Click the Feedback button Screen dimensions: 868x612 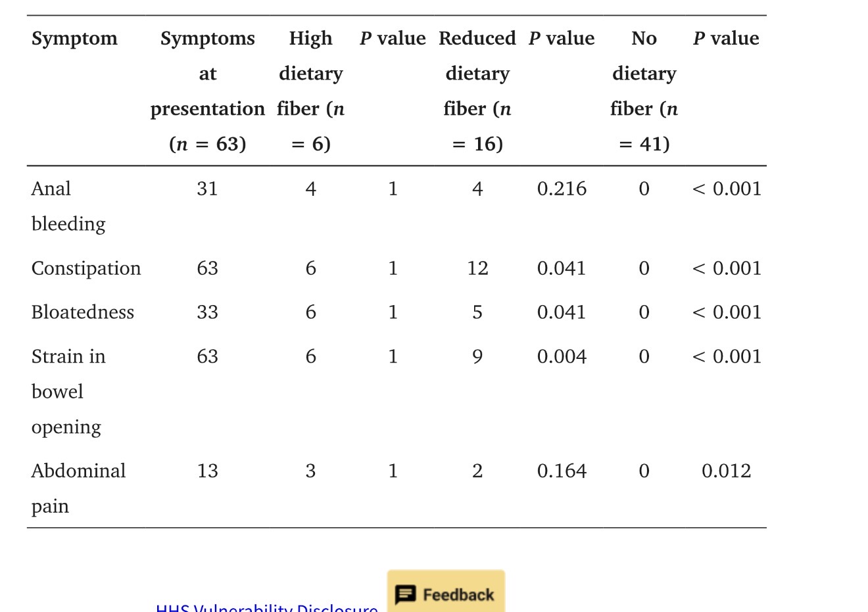446,592
